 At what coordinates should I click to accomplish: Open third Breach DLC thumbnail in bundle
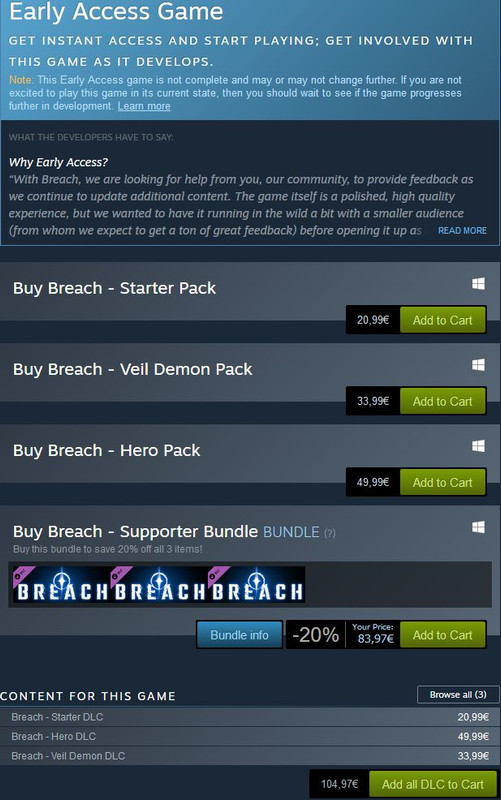pyautogui.click(x=256, y=584)
